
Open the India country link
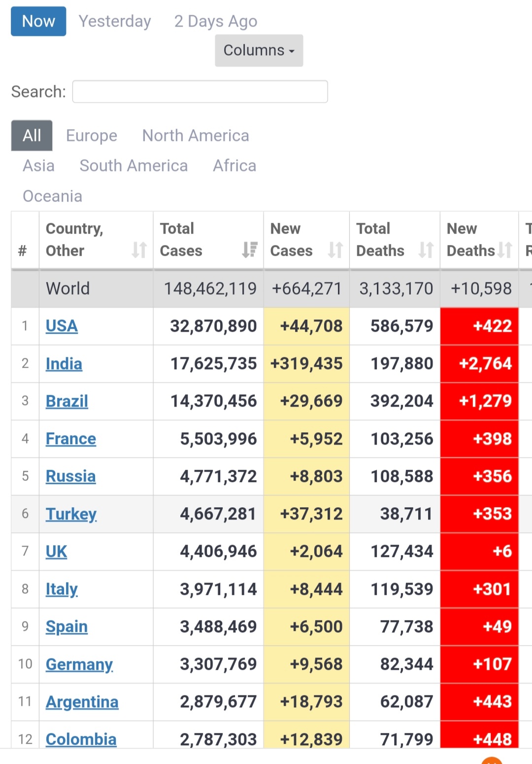[x=64, y=364]
